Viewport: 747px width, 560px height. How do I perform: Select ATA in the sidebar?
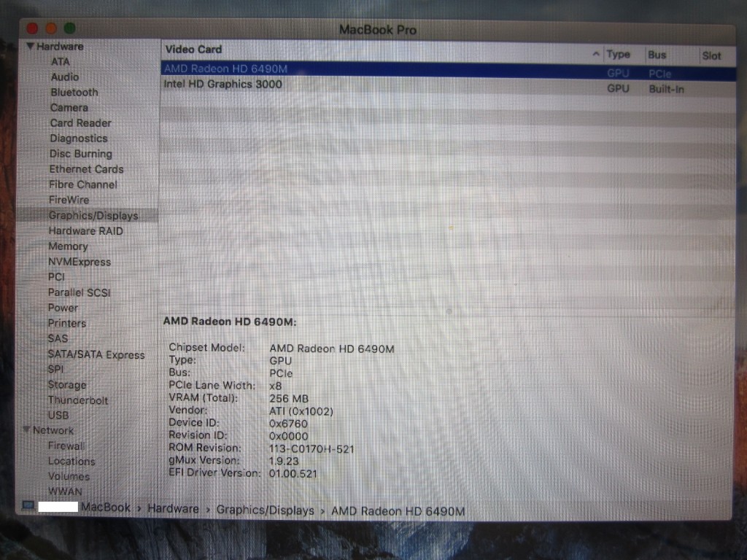click(x=61, y=61)
